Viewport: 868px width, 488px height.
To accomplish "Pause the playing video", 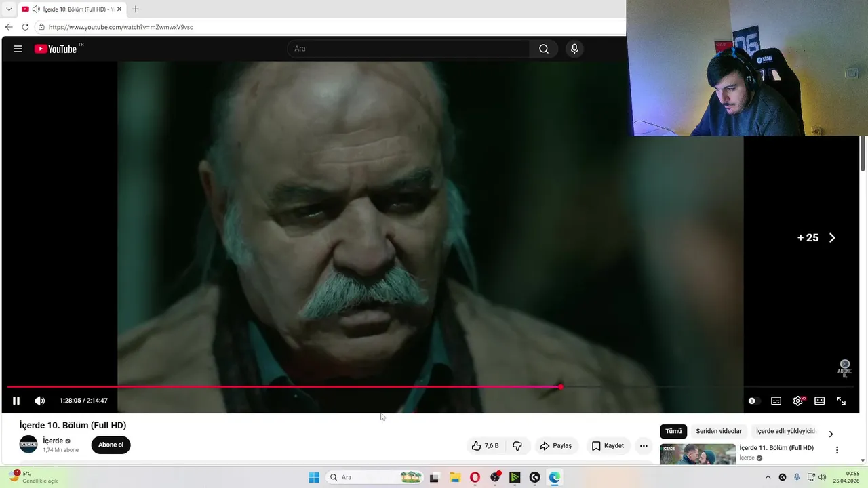I will [16, 401].
